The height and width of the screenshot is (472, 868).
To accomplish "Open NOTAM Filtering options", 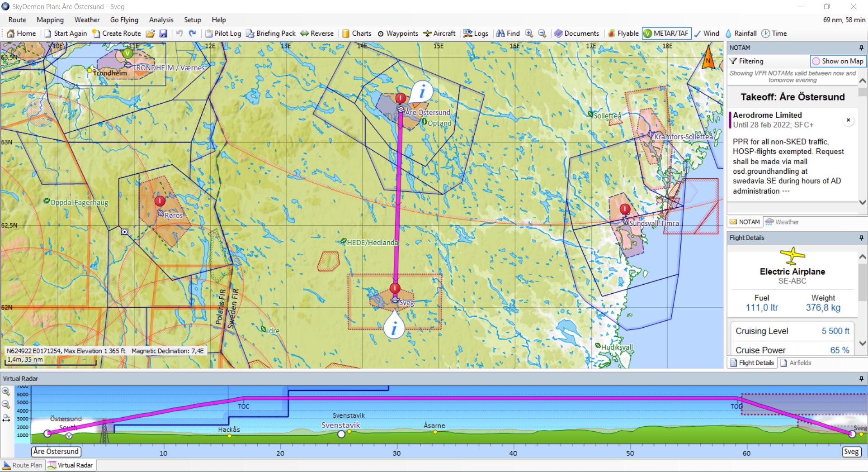I will (746, 61).
